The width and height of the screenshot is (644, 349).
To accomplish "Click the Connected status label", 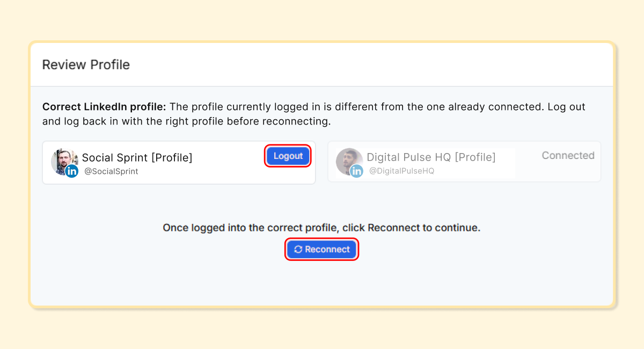I will click(x=568, y=156).
